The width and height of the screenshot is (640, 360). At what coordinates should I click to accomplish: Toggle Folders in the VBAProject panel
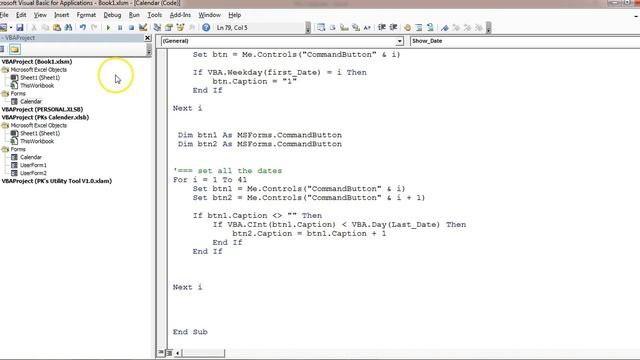pyautogui.click(x=15, y=49)
